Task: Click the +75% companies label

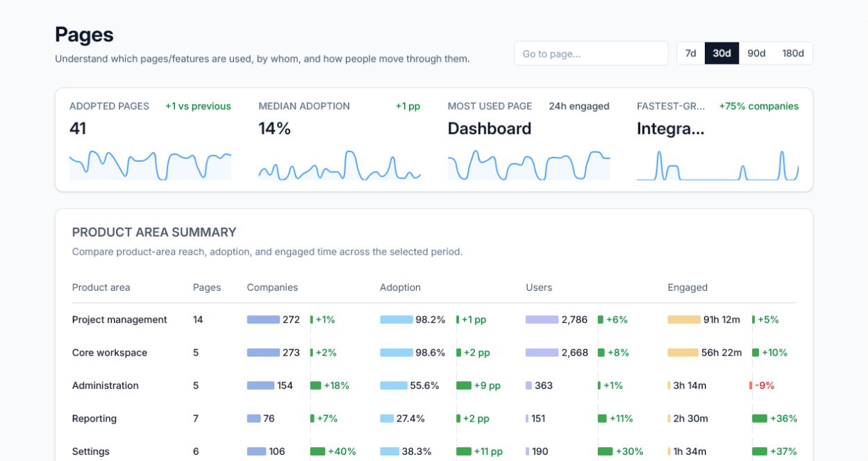Action: click(758, 106)
